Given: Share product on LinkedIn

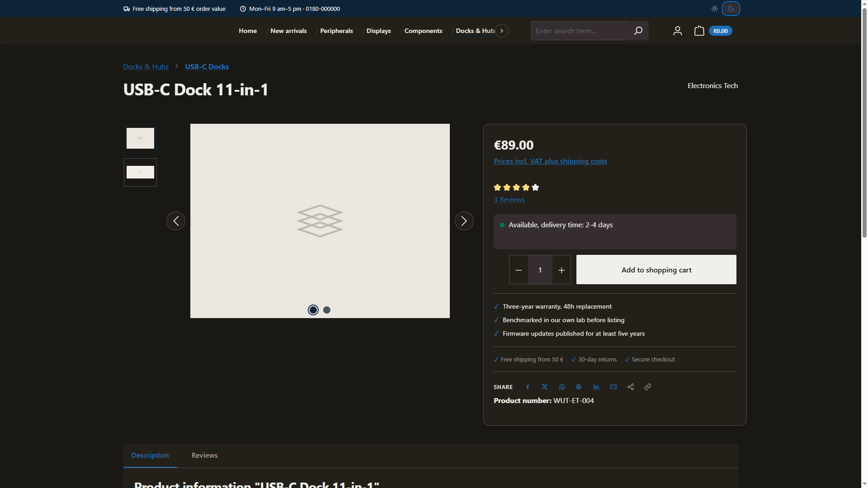Looking at the screenshot, I should click(596, 387).
